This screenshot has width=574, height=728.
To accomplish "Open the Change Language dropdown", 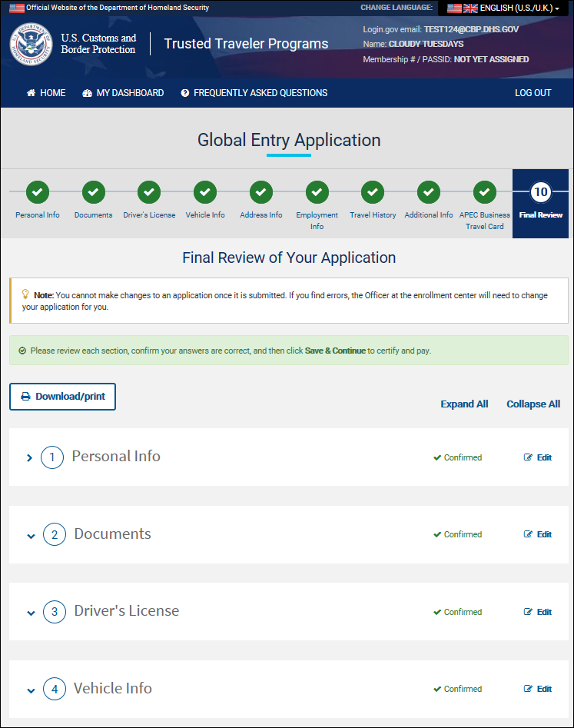I will click(503, 8).
